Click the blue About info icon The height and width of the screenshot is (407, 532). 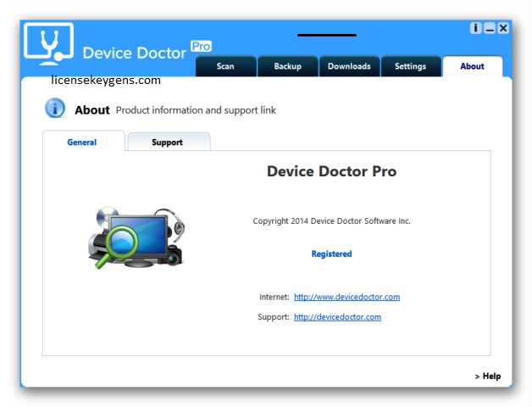click(55, 108)
